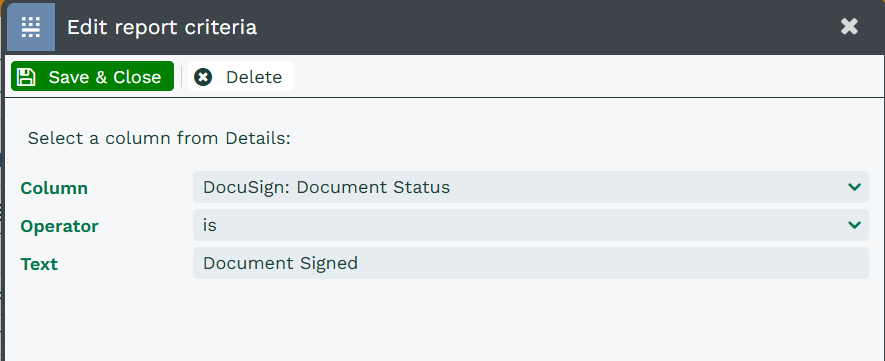885x361 pixels.
Task: Click the Text field label
Action: pos(39,264)
